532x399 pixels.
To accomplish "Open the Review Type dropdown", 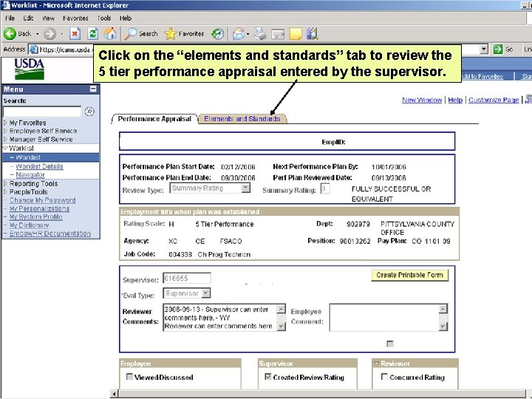I will coord(245,188).
